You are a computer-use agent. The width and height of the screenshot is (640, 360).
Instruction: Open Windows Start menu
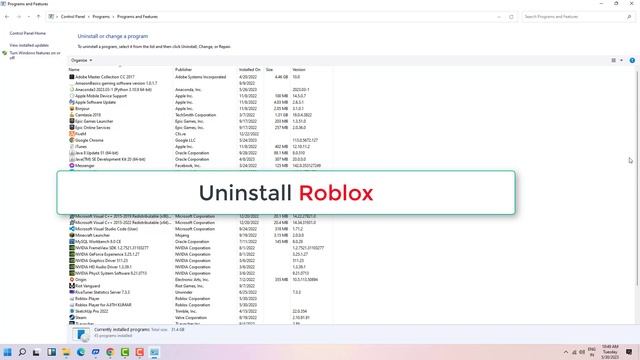point(7,352)
